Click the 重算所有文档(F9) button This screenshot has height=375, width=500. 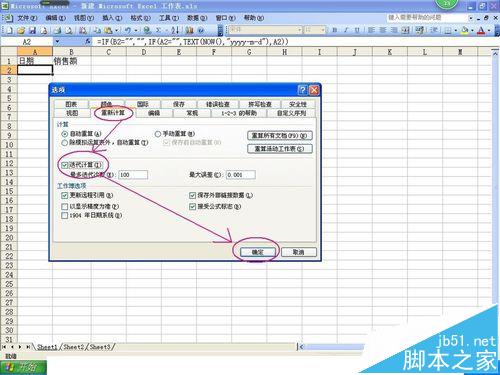tap(280, 136)
